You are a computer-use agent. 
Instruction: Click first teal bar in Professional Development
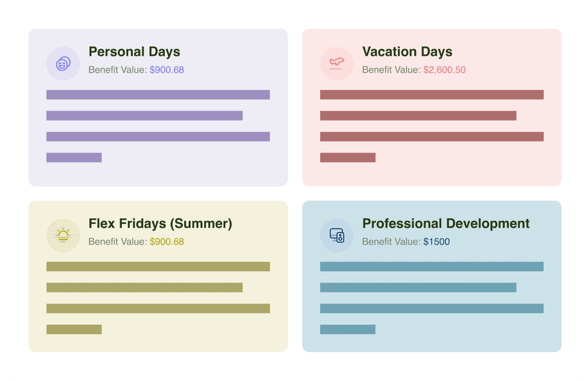pos(432,267)
